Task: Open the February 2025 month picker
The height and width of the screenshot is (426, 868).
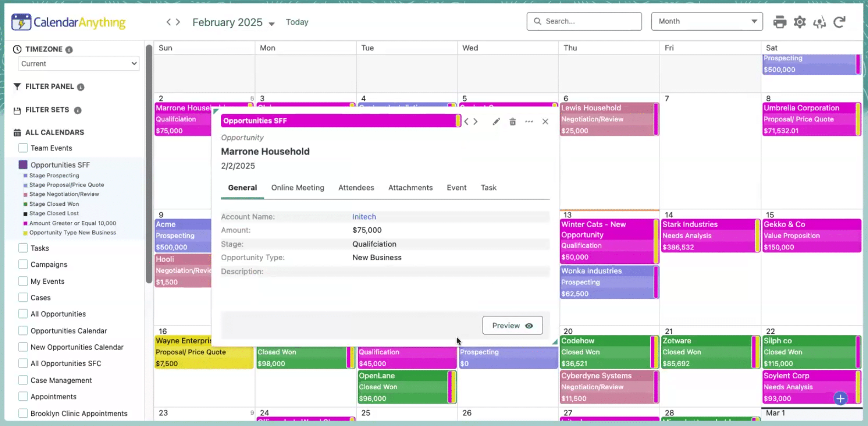Action: pos(234,22)
